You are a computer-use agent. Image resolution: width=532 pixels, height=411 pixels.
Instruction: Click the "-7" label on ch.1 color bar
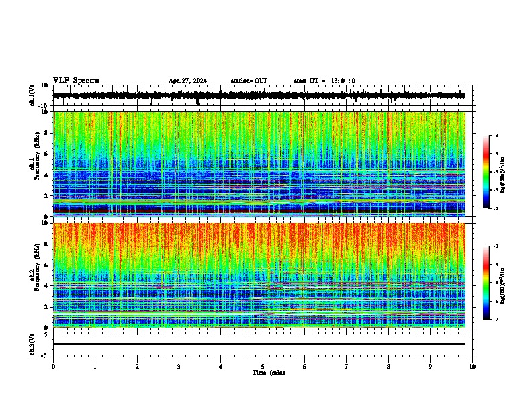[496, 208]
